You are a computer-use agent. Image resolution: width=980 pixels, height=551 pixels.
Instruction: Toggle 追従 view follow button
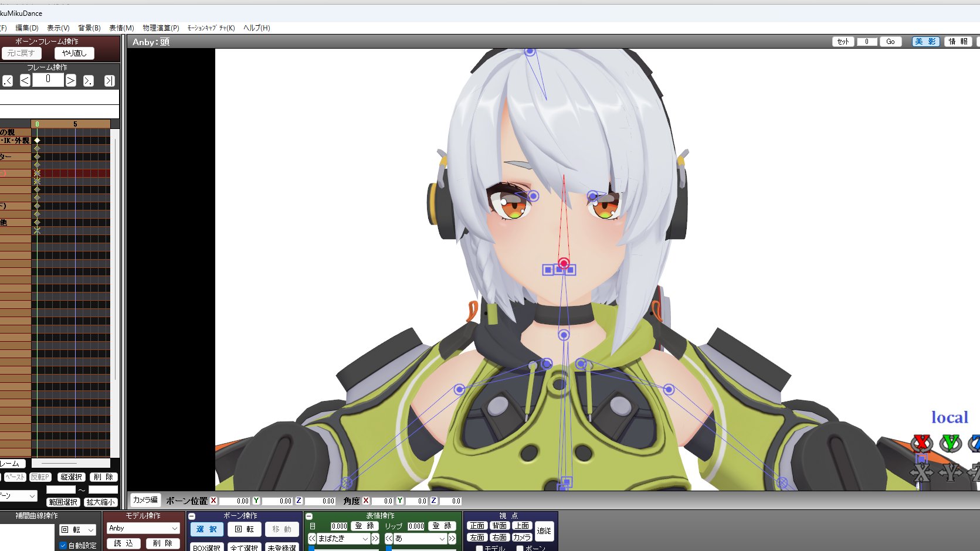tap(544, 531)
